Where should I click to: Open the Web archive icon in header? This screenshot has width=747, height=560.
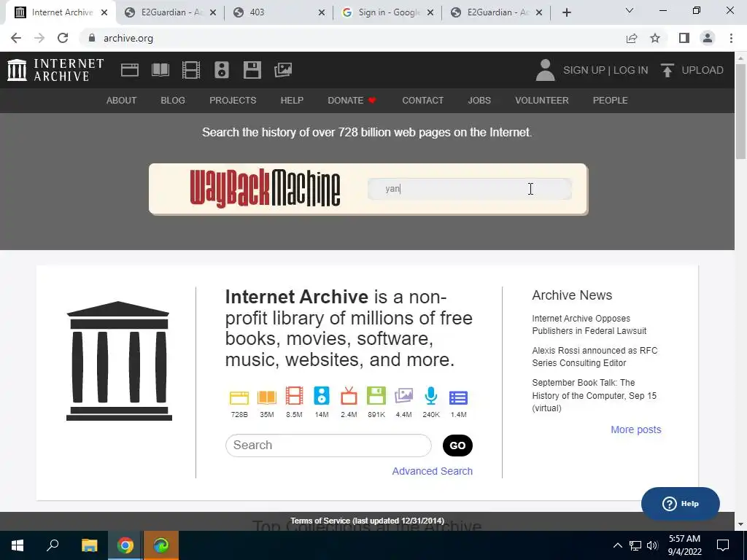[x=130, y=70]
